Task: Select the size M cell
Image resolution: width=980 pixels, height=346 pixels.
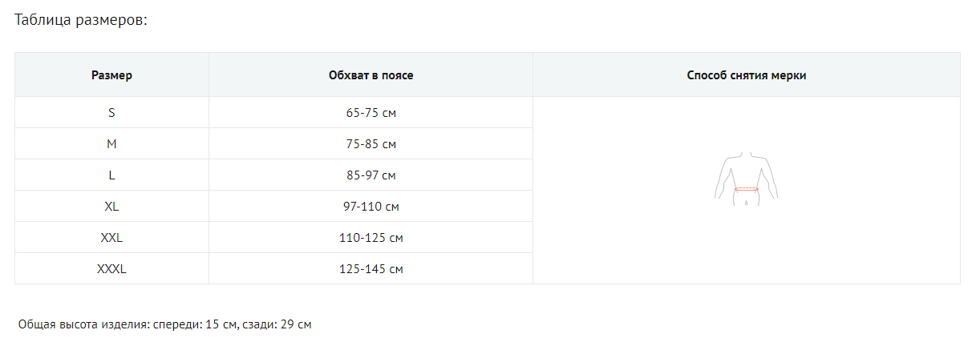Action: pos(111,144)
